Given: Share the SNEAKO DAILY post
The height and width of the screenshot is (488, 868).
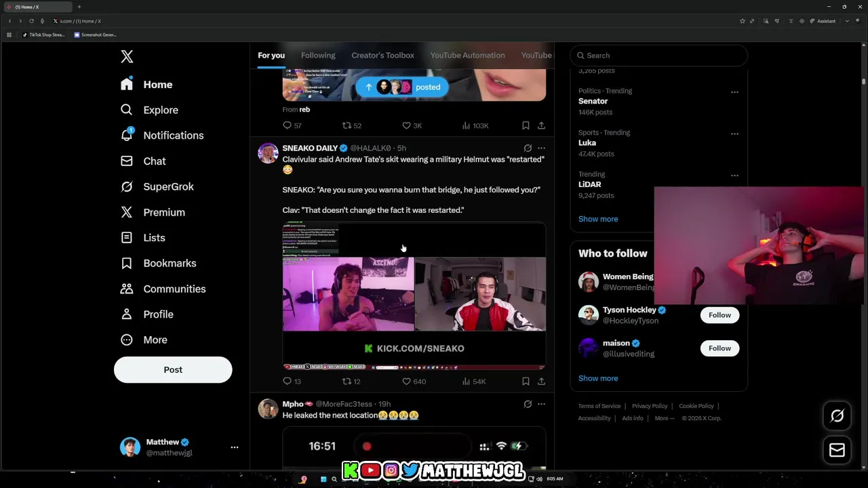Looking at the screenshot, I should pos(541,382).
